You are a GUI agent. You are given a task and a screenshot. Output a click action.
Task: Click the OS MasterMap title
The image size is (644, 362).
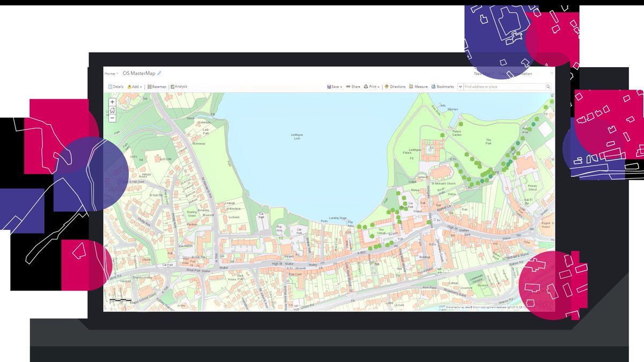[138, 73]
